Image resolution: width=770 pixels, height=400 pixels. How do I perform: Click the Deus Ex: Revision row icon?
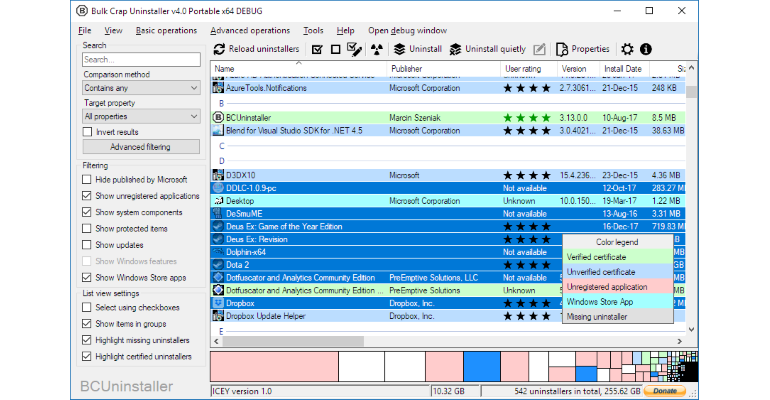pos(218,239)
